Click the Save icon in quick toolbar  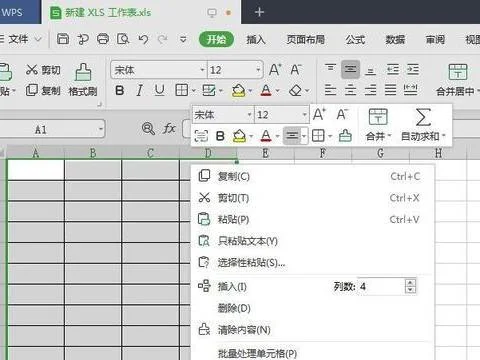(63, 39)
